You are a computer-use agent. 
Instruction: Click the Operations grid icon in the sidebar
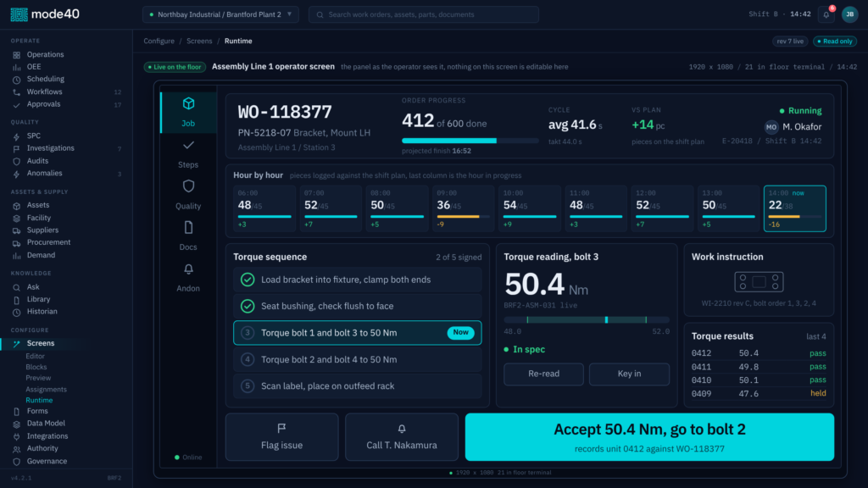point(17,55)
